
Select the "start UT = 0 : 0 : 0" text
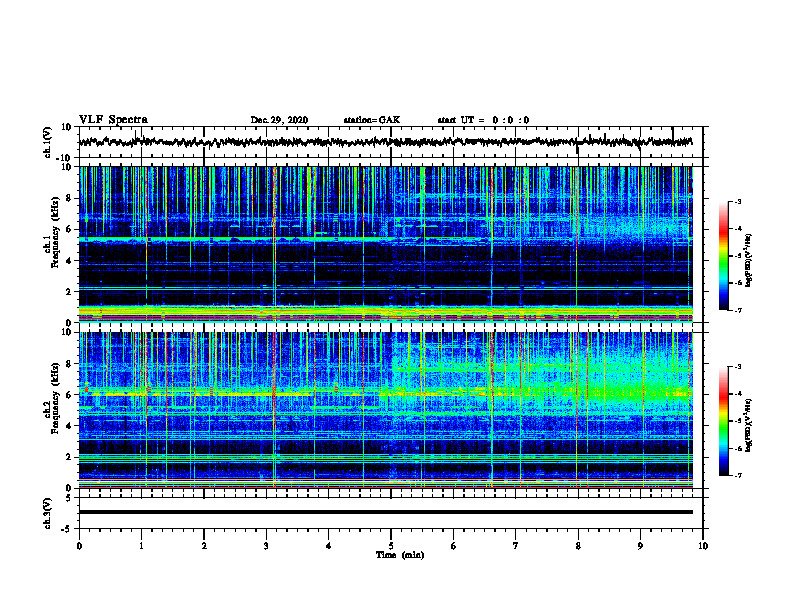click(483, 120)
